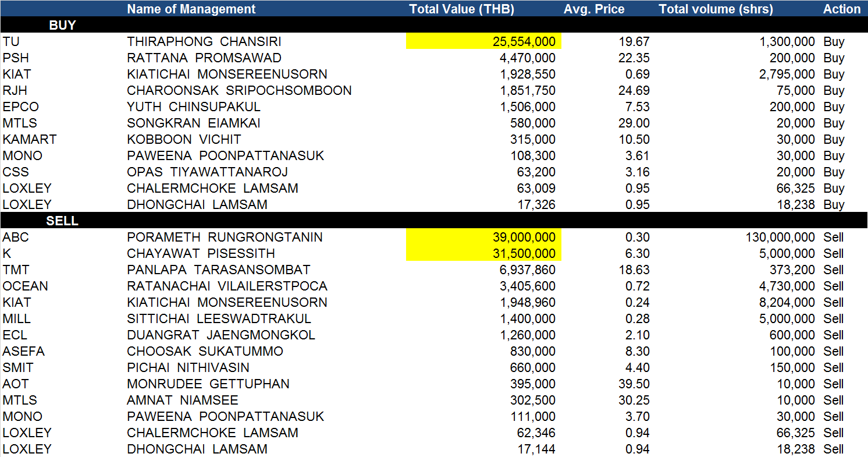
Task: Click the value 62,346
Action: (536, 433)
